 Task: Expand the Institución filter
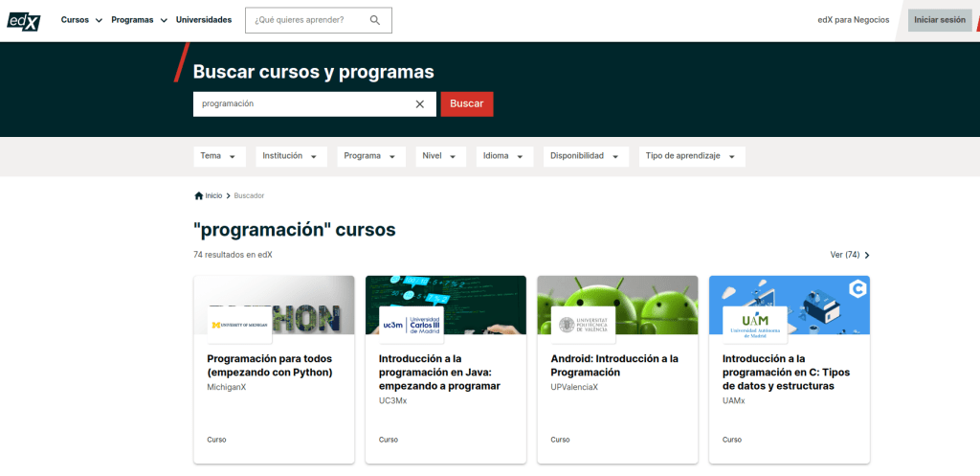pyautogui.click(x=291, y=156)
